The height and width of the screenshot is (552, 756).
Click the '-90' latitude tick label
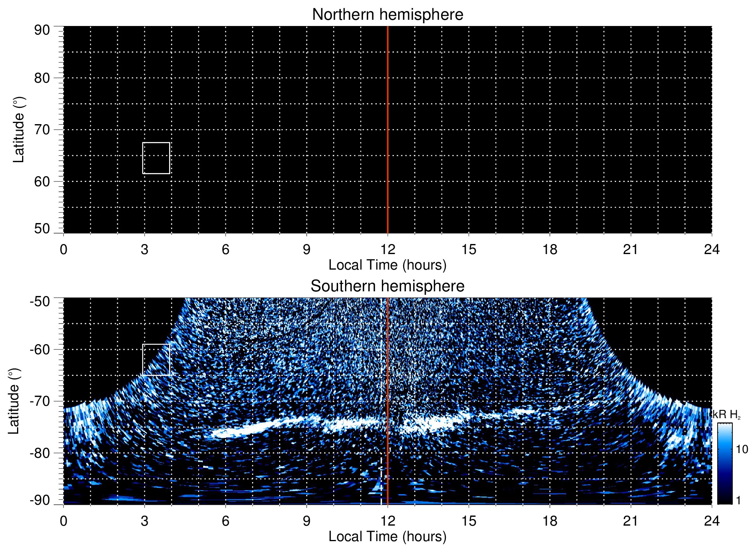coord(40,500)
